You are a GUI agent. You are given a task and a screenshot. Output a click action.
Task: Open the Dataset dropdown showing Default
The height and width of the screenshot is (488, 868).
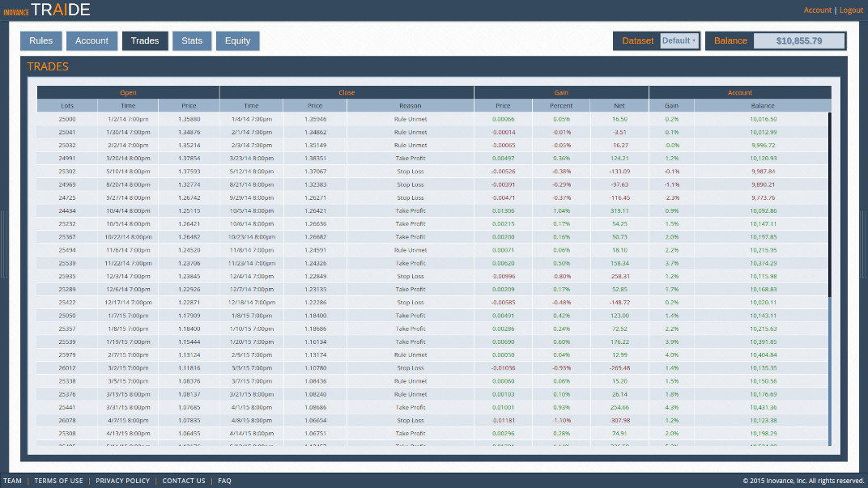point(679,40)
